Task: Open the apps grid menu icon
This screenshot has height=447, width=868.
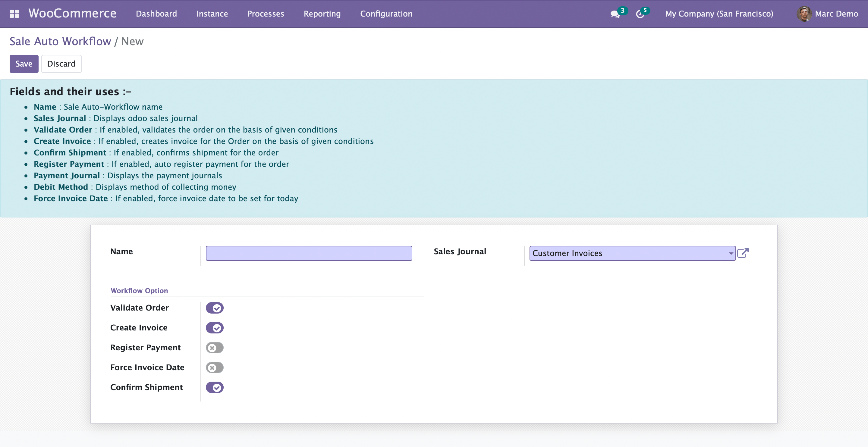Action: click(x=14, y=14)
